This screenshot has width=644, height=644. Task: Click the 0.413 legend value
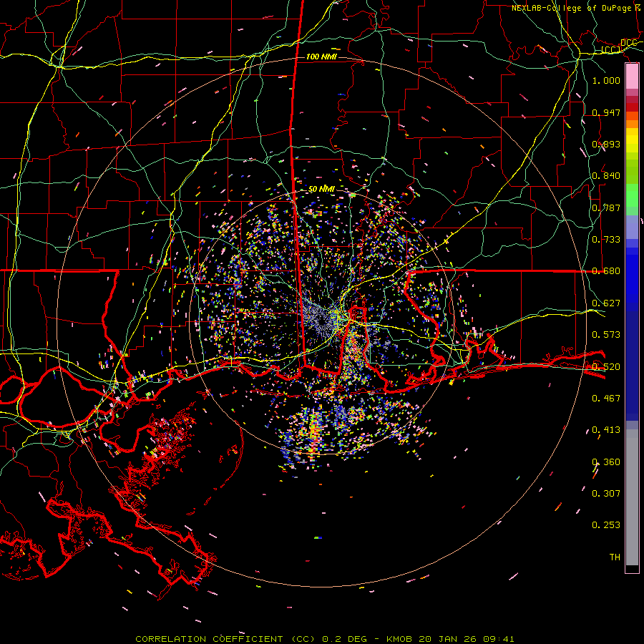pyautogui.click(x=606, y=429)
